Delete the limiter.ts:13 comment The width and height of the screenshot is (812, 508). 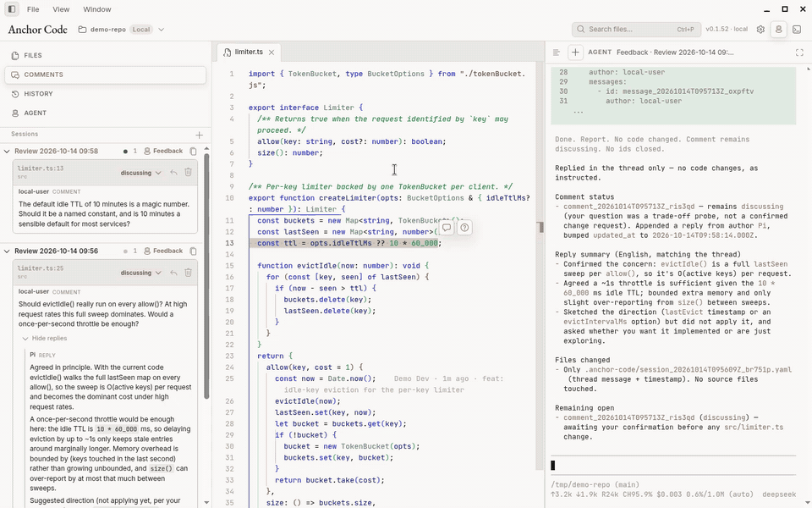(x=188, y=173)
